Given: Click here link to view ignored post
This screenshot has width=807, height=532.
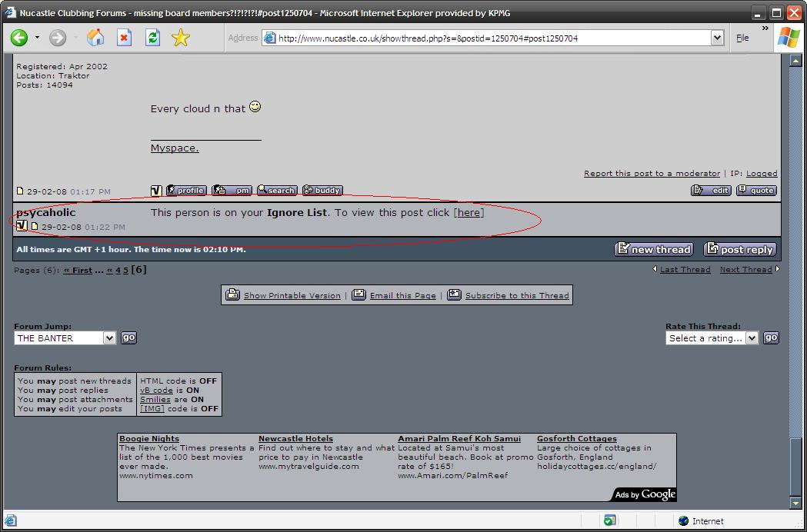Looking at the screenshot, I should click(469, 213).
